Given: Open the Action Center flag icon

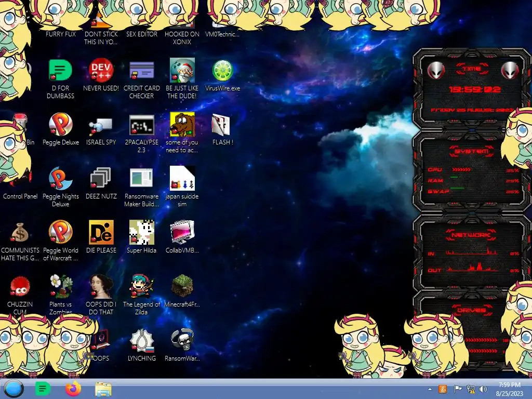Looking at the screenshot, I should coord(457,389).
